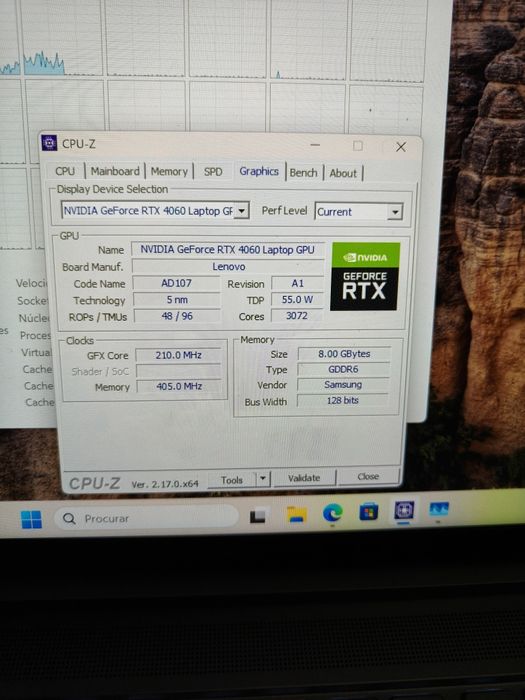This screenshot has height=700, width=525.
Task: Click the 405.0 MHz memory clock value
Action: (x=179, y=386)
